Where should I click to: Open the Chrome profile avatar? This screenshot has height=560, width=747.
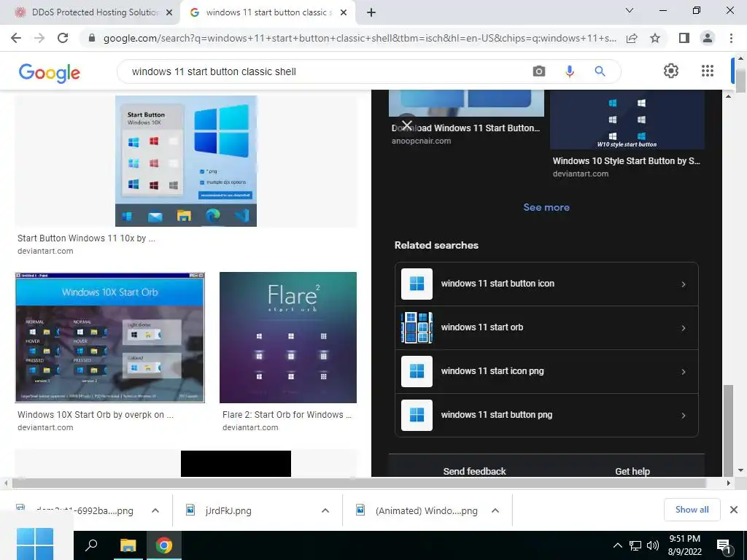(708, 38)
